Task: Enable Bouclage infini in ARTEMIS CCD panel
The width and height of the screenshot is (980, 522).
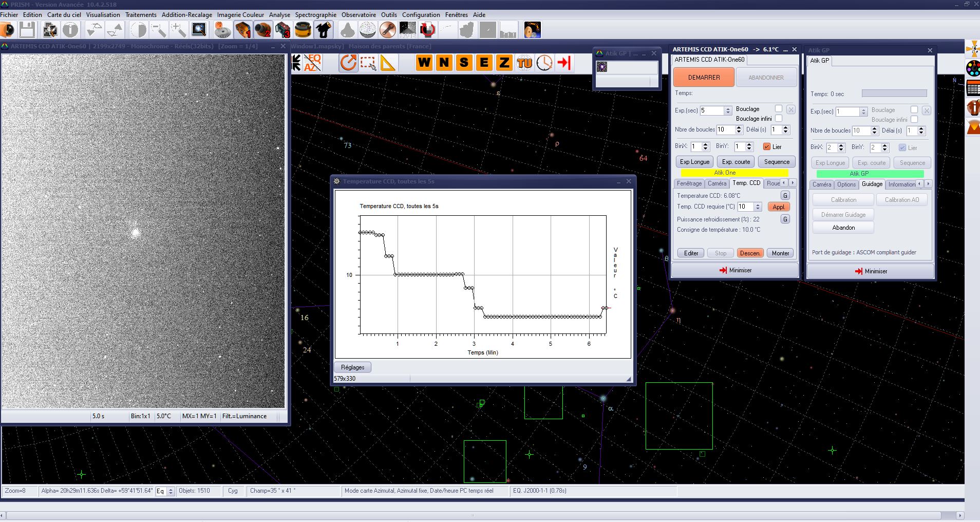Action: click(779, 119)
